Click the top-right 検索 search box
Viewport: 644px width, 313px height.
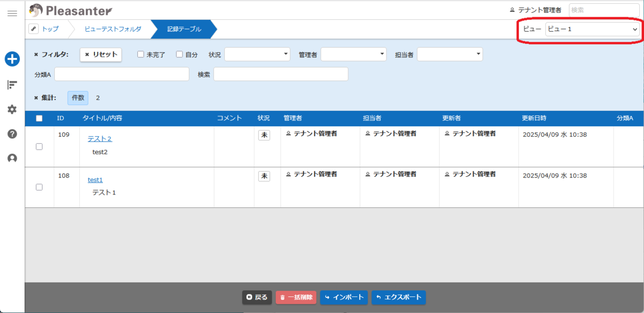tap(604, 10)
